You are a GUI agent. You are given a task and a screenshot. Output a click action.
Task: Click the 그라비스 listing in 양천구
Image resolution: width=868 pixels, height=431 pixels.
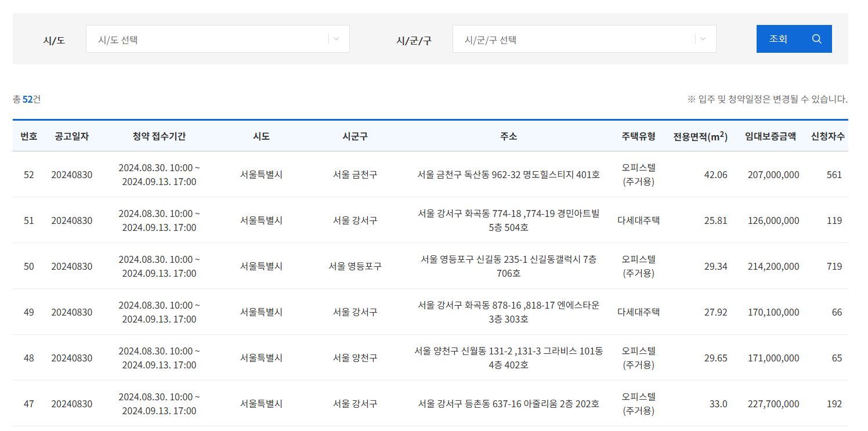click(509, 357)
